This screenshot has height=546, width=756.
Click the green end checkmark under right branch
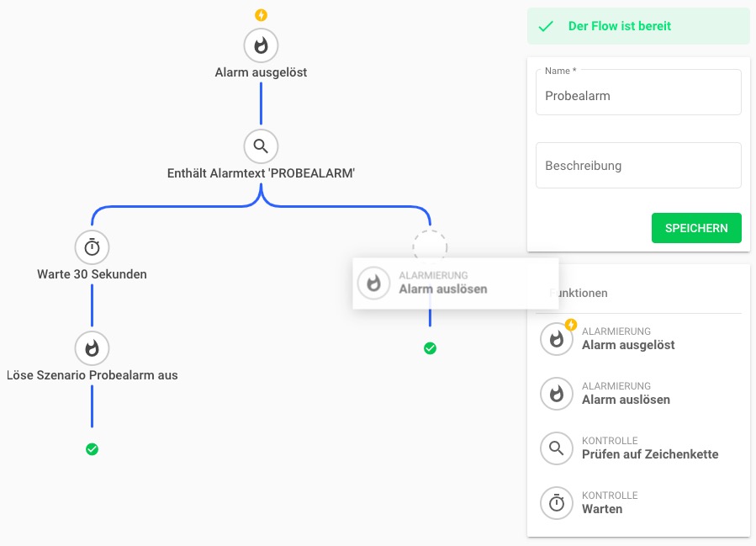coord(430,348)
